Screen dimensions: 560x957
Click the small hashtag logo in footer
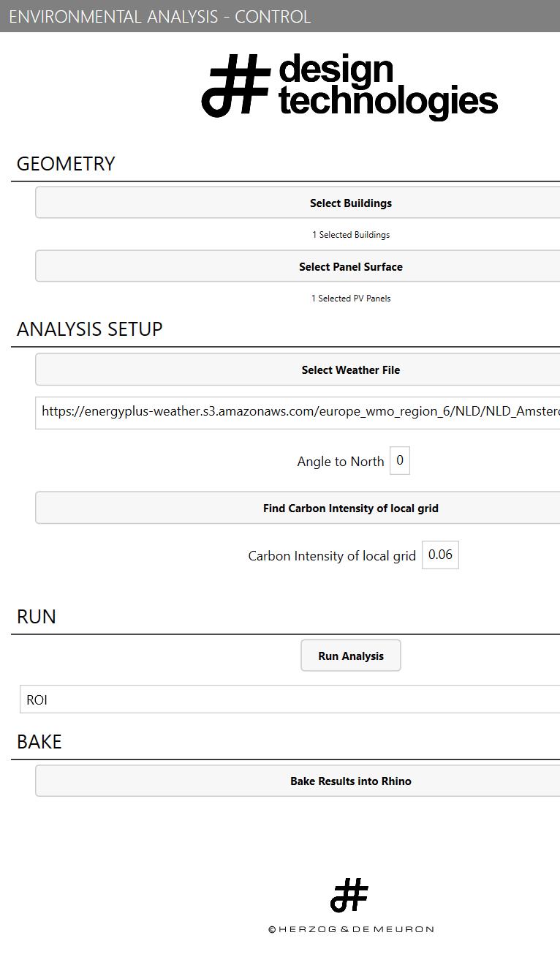(x=349, y=895)
